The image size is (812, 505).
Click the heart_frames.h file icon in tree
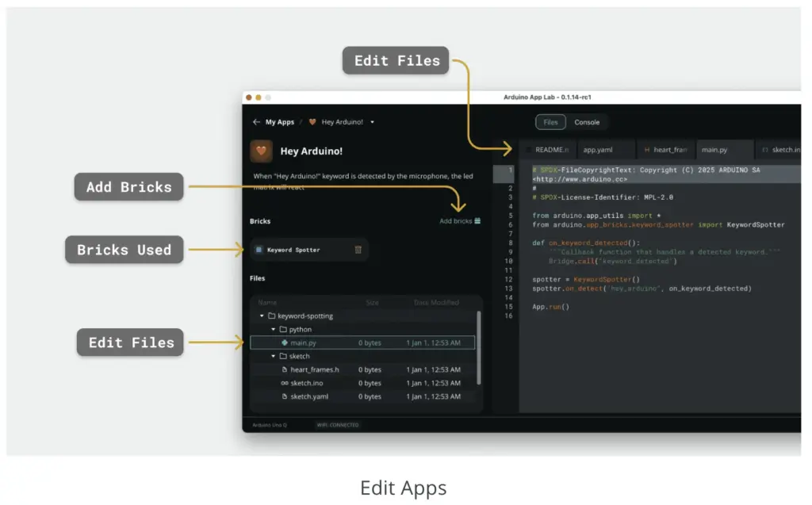pyautogui.click(x=285, y=369)
